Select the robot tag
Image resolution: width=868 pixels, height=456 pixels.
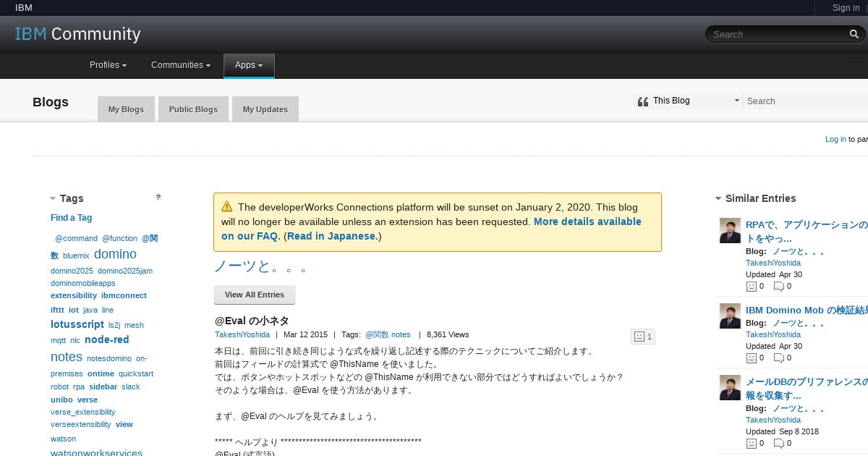(x=59, y=387)
